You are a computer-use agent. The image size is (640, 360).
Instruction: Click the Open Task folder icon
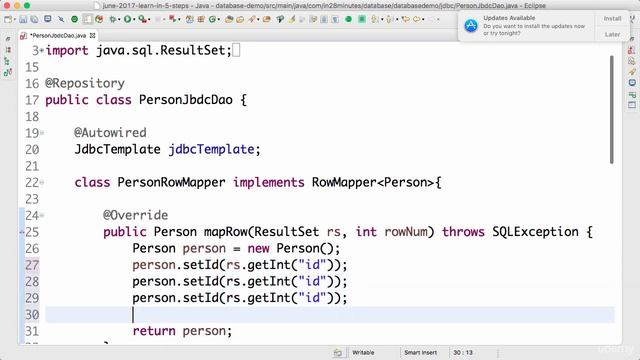pyautogui.click(x=240, y=19)
